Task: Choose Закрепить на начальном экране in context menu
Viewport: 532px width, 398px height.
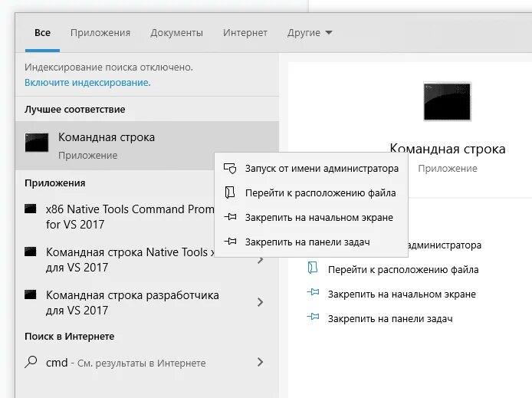Action: [311, 218]
